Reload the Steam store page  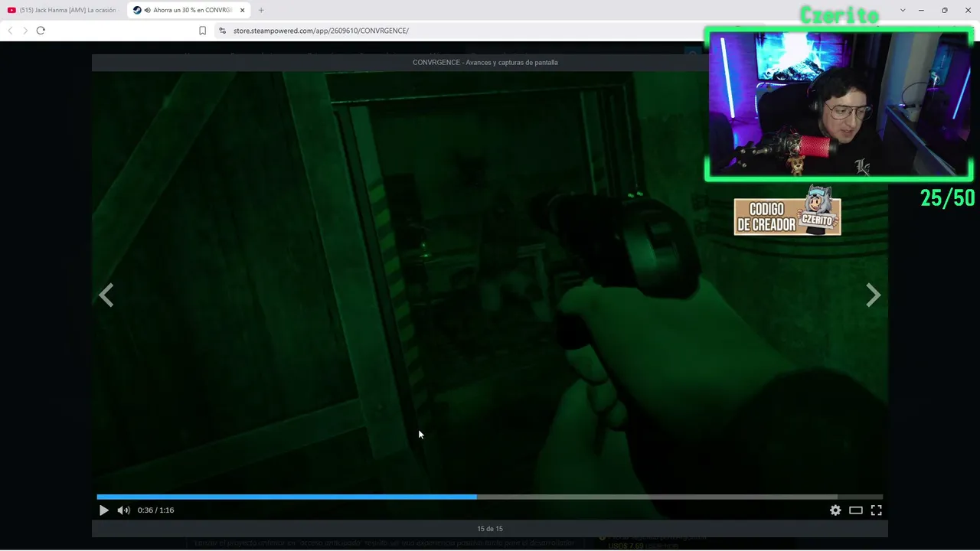point(41,31)
